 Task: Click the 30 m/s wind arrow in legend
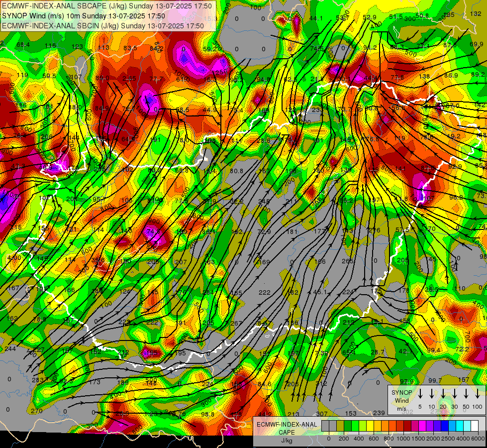click(454, 394)
